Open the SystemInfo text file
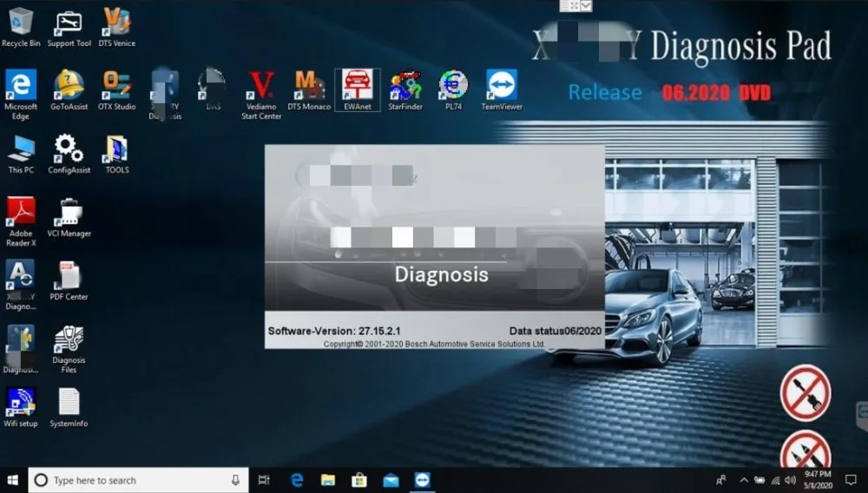The image size is (868, 493). [x=69, y=407]
